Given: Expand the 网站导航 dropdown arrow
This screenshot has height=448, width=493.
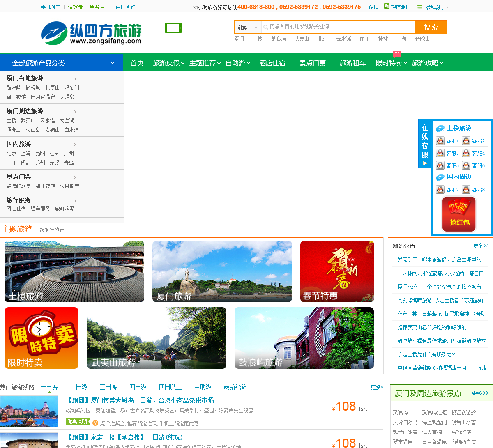Looking at the screenshot, I should coord(447,7).
